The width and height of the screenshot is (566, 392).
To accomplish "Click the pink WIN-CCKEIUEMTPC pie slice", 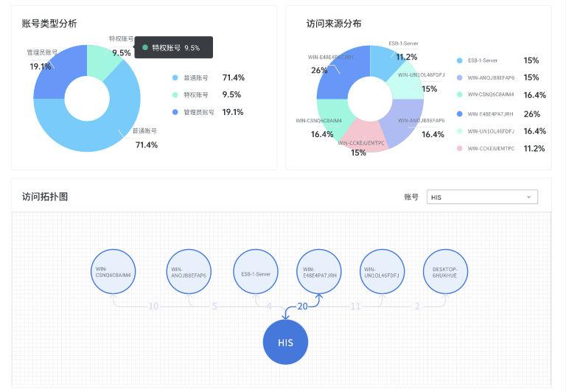I will click(x=361, y=138).
